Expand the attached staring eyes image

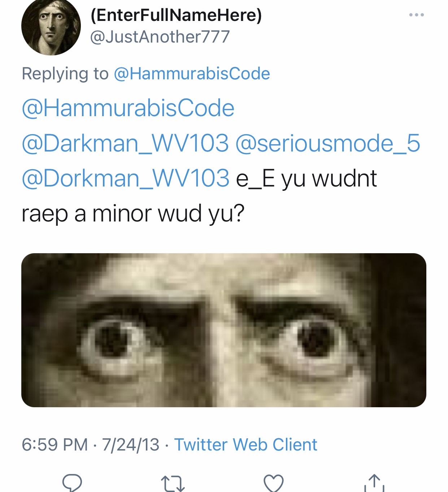pos(224,330)
